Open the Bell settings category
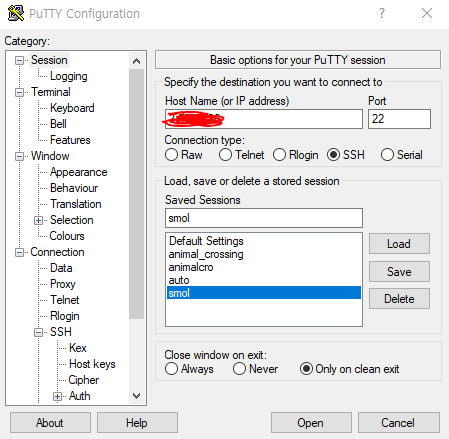This screenshot has height=439, width=449. (x=58, y=124)
